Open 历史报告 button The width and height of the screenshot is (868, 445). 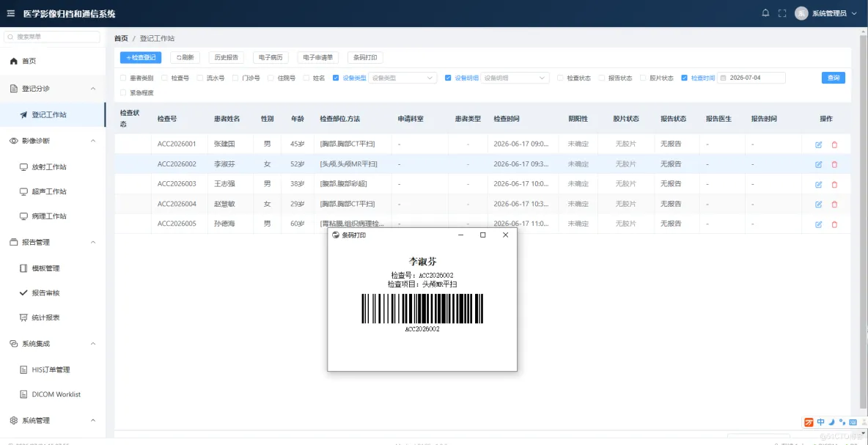(x=227, y=57)
